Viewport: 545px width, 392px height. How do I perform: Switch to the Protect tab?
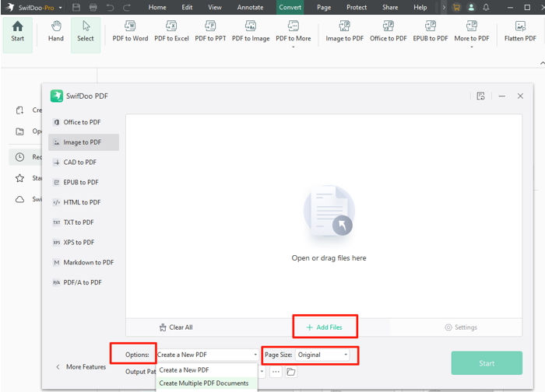click(x=357, y=7)
